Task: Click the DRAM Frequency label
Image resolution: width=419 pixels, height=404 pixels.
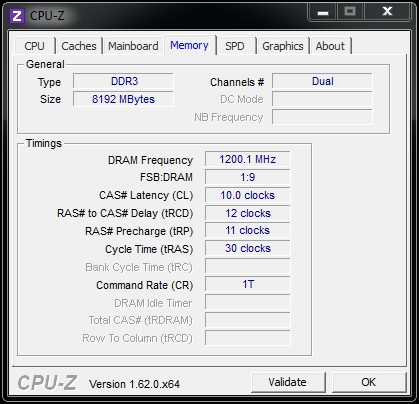Action: (x=150, y=160)
